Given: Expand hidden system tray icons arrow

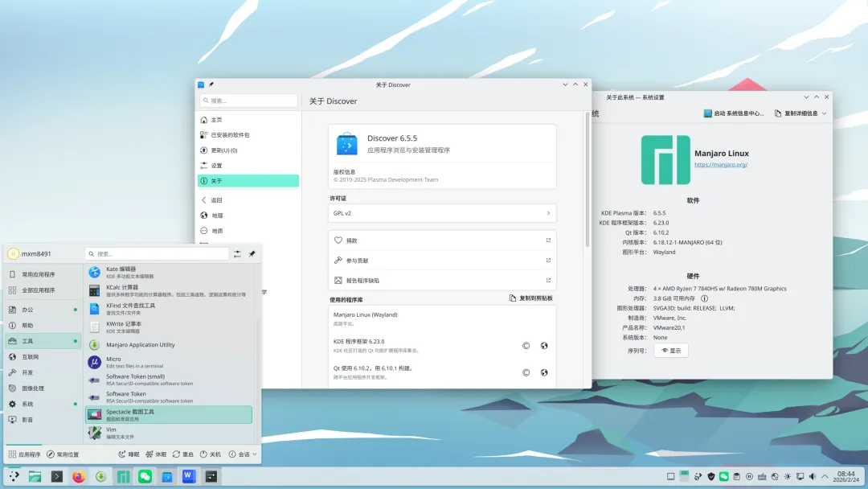Looking at the screenshot, I should coord(825,476).
